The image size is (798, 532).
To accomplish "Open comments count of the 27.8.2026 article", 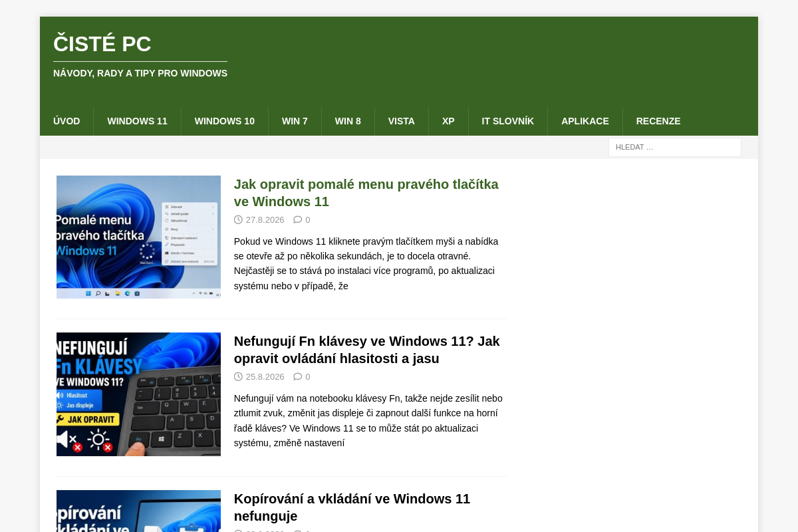I will [x=307, y=220].
